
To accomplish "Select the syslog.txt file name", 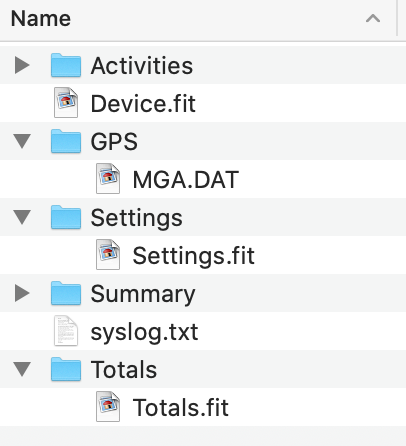I will (x=144, y=332).
